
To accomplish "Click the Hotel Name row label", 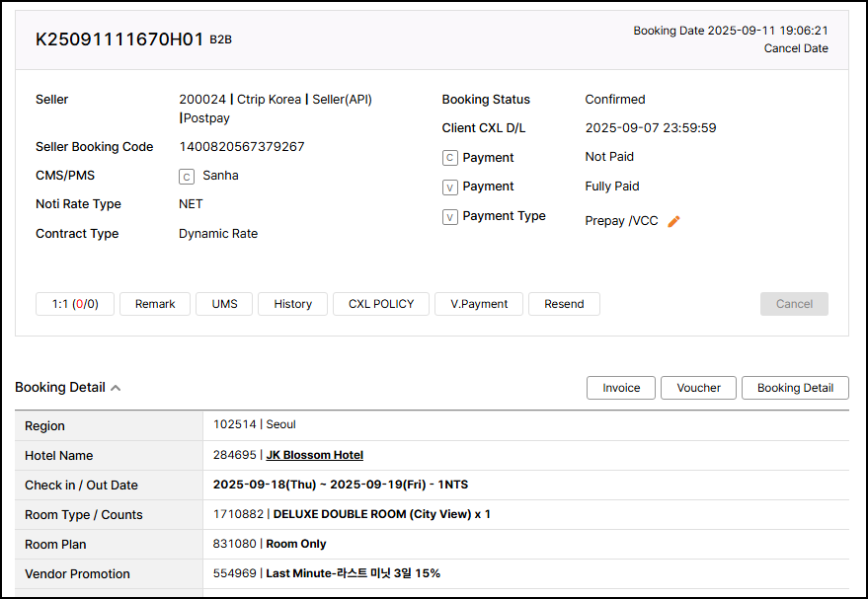I will [58, 455].
